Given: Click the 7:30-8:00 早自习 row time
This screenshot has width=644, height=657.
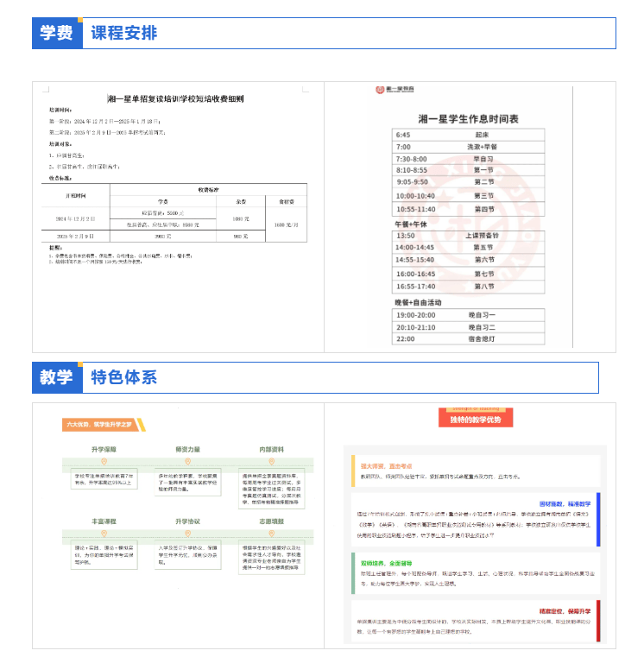Looking at the screenshot, I should tap(412, 159).
